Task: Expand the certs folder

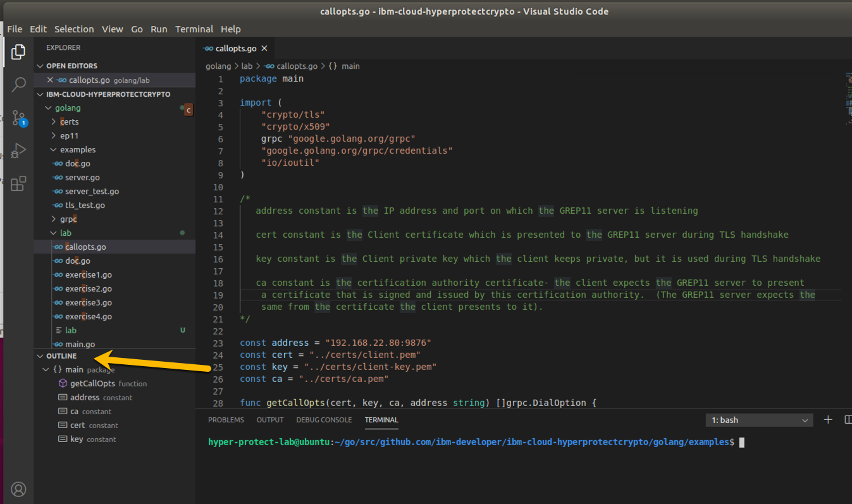Action: 53,122
